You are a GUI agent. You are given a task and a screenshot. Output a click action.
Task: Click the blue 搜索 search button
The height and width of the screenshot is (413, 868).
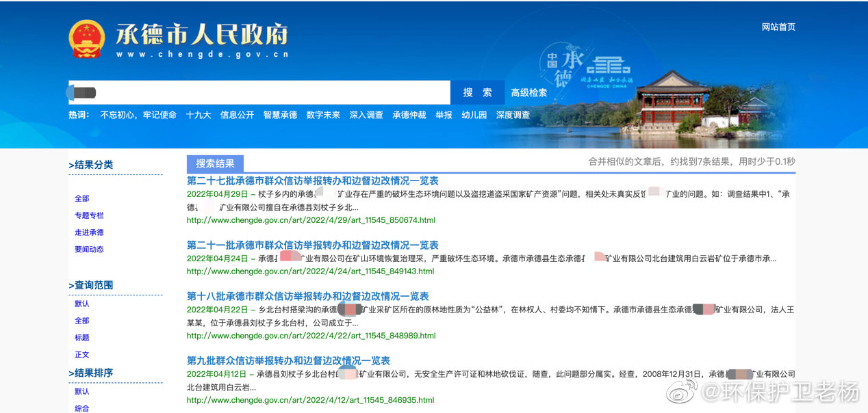(x=477, y=92)
